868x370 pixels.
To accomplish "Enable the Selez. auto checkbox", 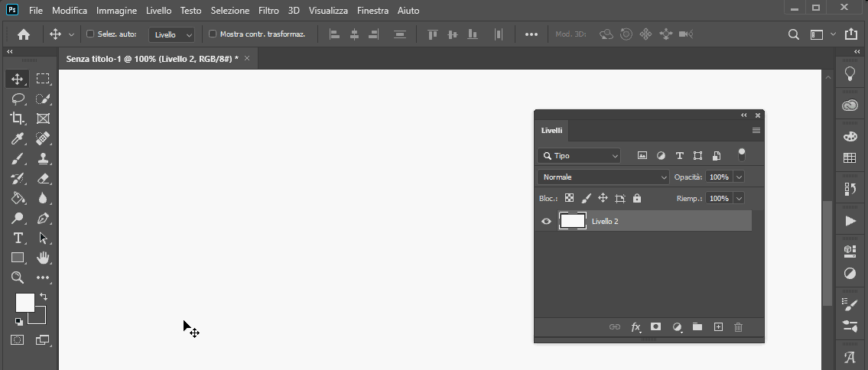I will click(90, 34).
